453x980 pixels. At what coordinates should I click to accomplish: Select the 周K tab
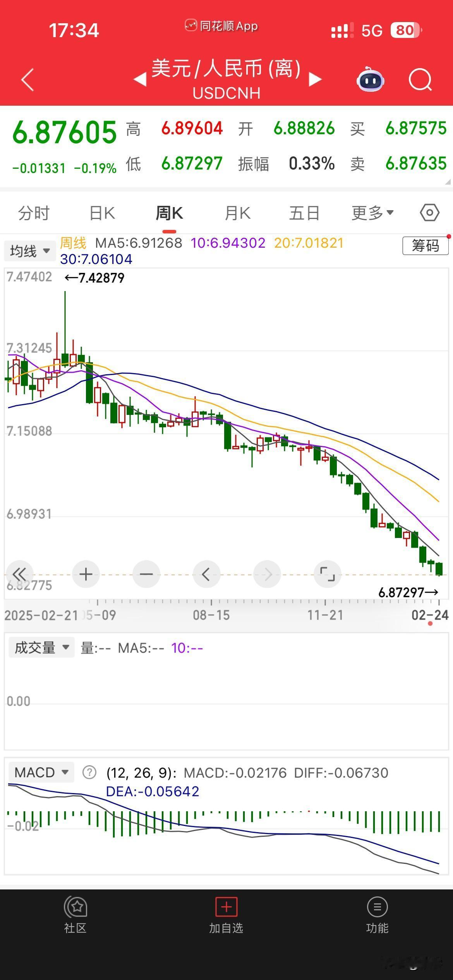pos(169,213)
